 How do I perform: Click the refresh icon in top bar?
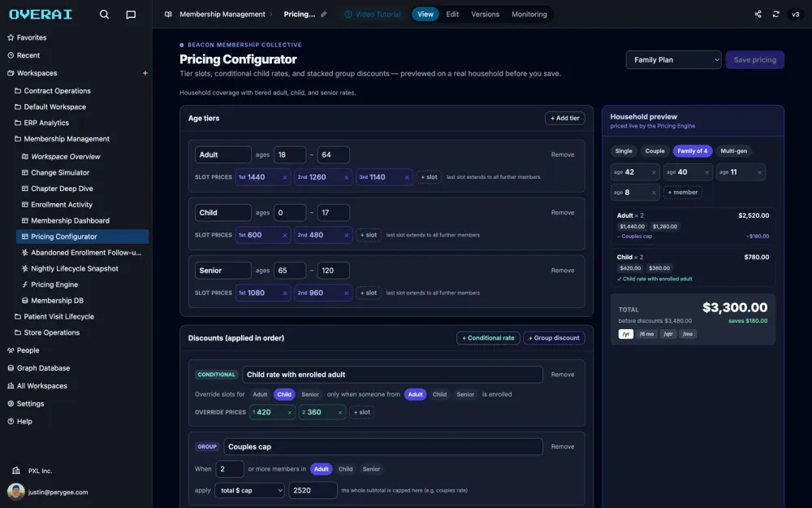[x=775, y=15]
